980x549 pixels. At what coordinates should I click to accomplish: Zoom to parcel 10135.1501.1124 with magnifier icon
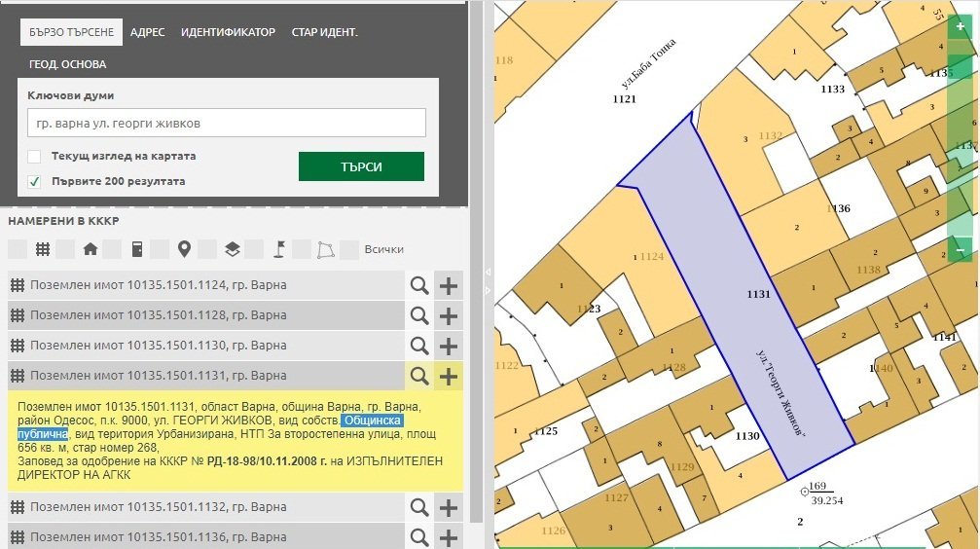point(419,286)
